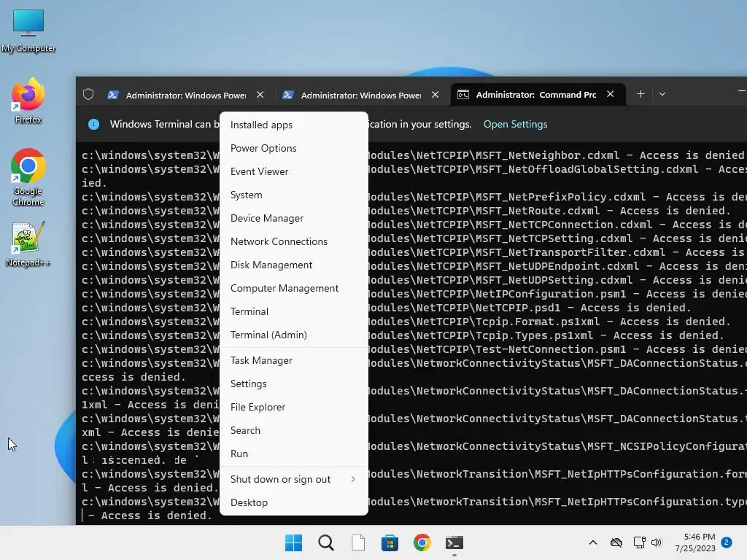The image size is (747, 560).
Task: Click Terminal in the context menu
Action: click(x=294, y=311)
